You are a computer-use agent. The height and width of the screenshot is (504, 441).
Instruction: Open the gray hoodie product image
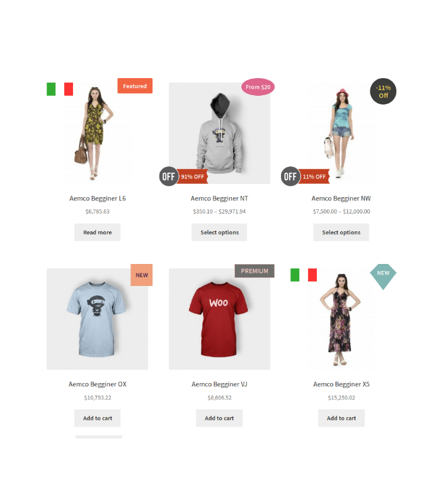point(219,133)
